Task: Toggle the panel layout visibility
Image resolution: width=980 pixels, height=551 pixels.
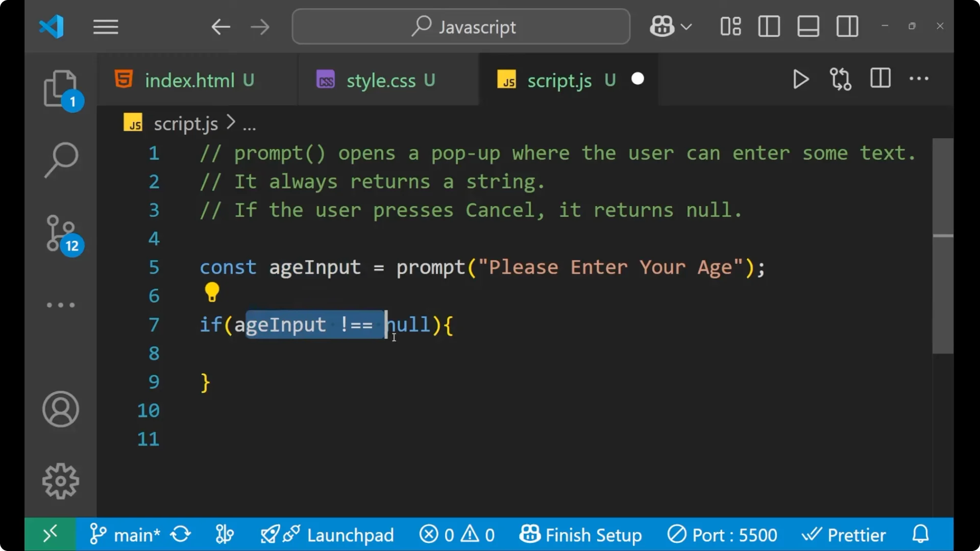Action: (x=807, y=26)
